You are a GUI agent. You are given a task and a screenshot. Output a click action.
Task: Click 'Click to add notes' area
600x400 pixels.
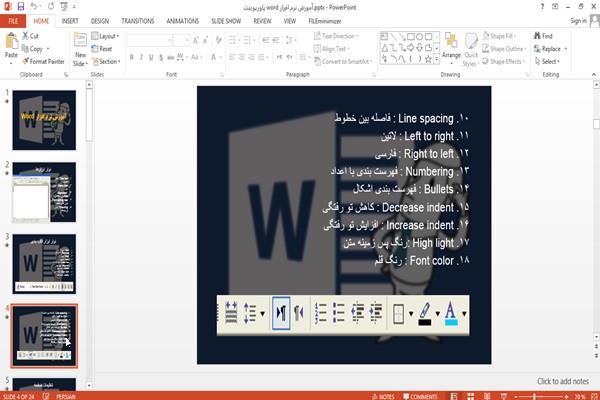coord(562,381)
